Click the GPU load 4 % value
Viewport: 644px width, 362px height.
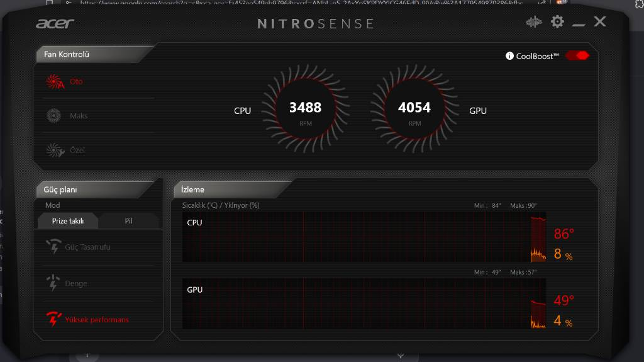click(563, 320)
